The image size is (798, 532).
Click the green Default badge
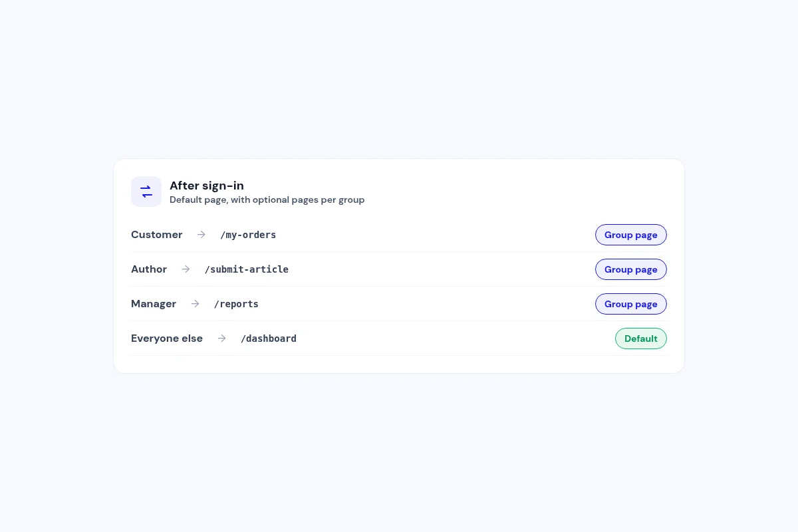click(x=641, y=338)
